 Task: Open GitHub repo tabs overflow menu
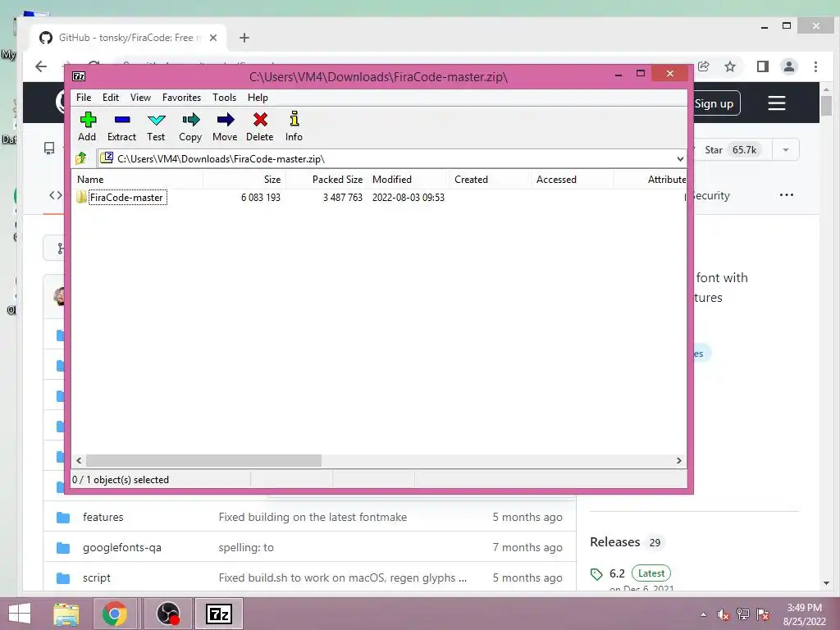tap(787, 195)
